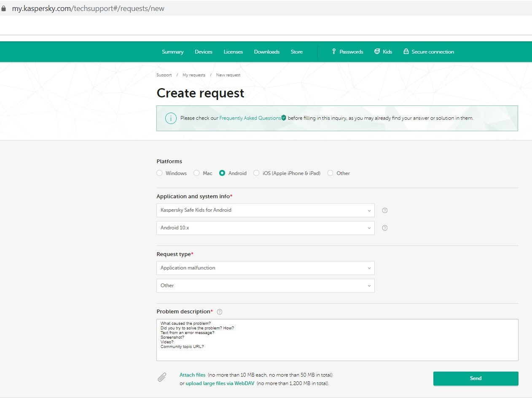The width and height of the screenshot is (532, 399).
Task: Click the Platforms section label
Action: tap(169, 162)
